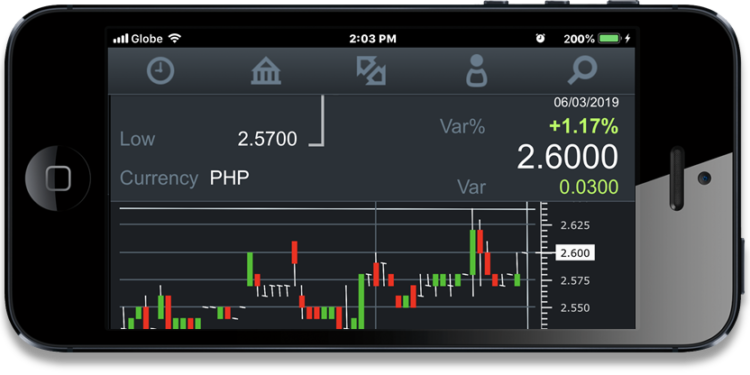Image resolution: width=750 pixels, height=375 pixels.
Task: Tap the 2.625 axis label
Action: 574,225
